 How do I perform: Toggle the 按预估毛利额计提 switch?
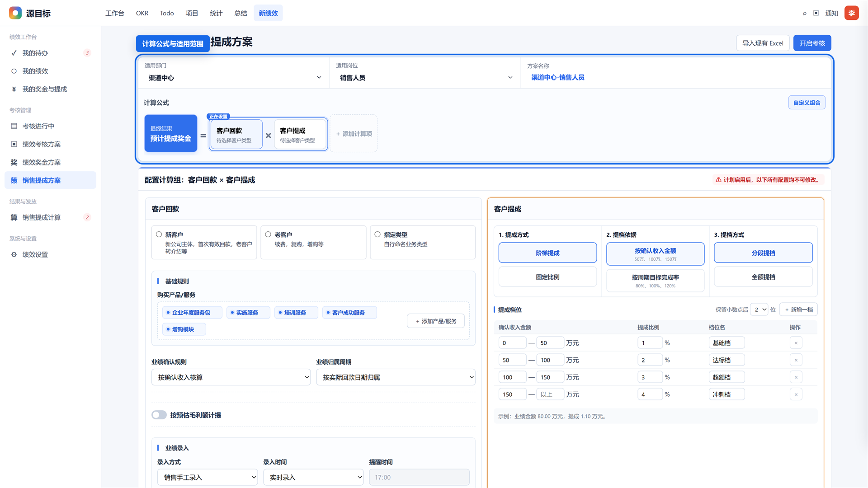point(159,415)
